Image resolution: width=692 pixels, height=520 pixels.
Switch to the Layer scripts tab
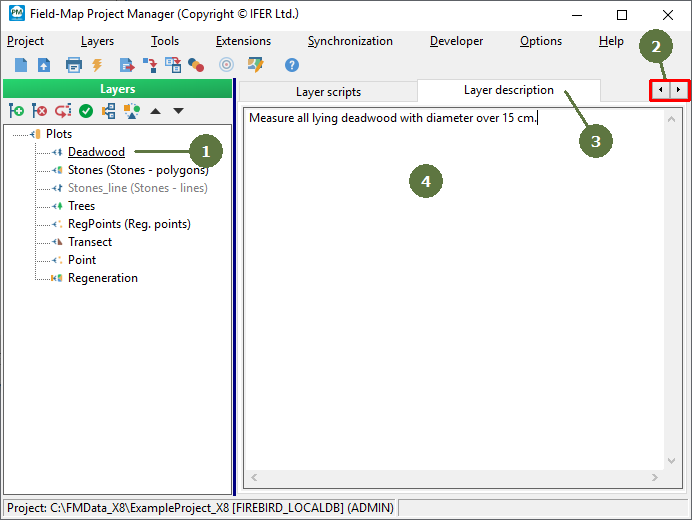click(327, 91)
